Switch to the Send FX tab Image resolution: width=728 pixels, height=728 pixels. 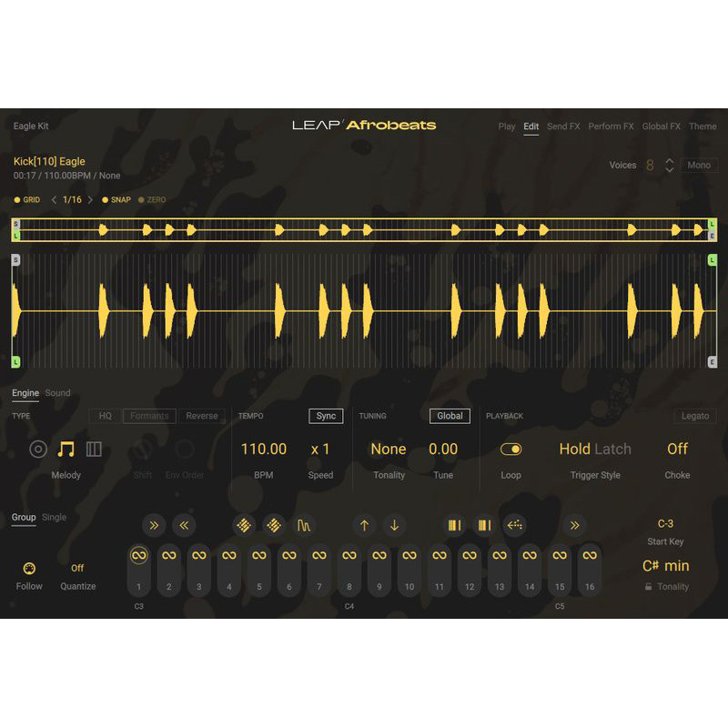[x=563, y=126]
